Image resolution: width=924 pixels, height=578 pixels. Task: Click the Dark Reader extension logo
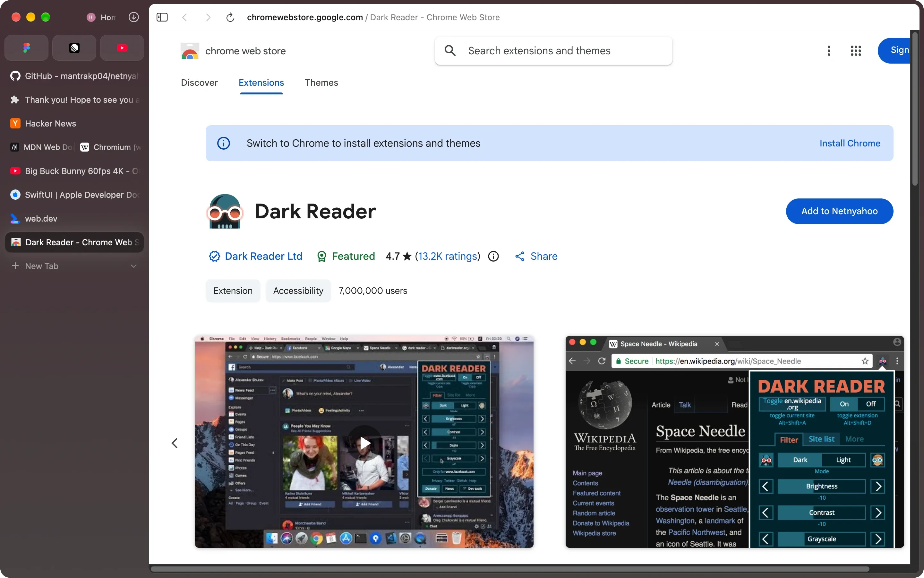[225, 211]
